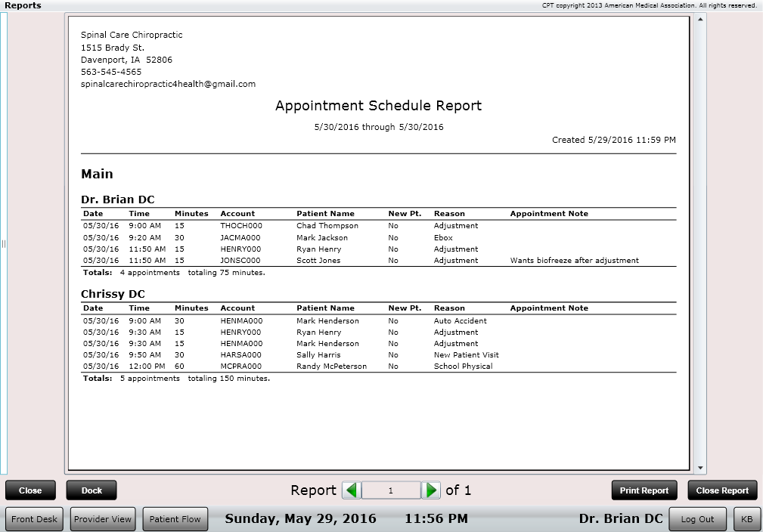Switch to Provider View
The width and height of the screenshot is (763, 532).
(x=102, y=519)
